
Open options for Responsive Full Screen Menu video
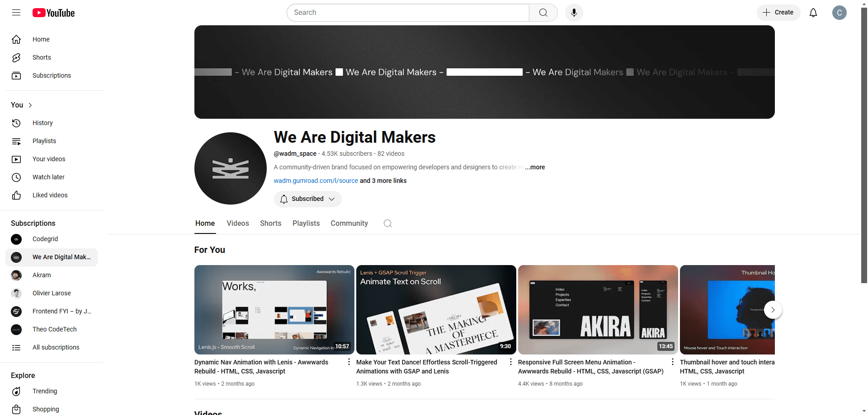[x=673, y=362]
